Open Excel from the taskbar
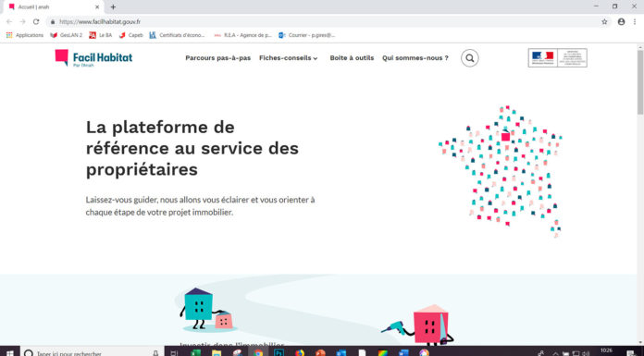Viewport: 644px width, 356px height. point(195,352)
